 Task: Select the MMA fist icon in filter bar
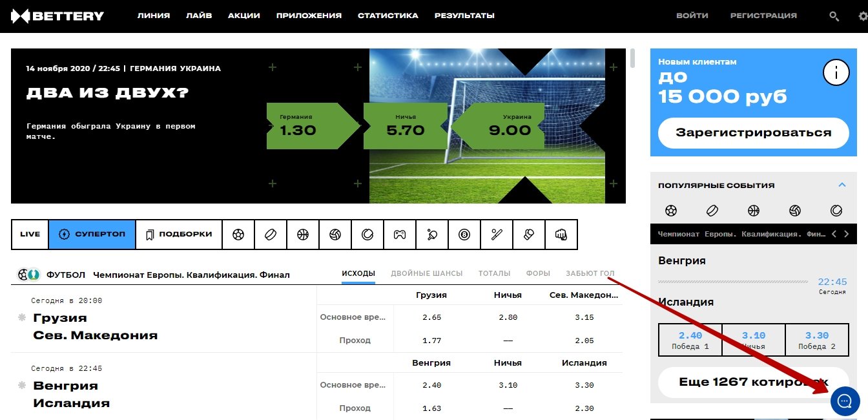click(x=561, y=235)
